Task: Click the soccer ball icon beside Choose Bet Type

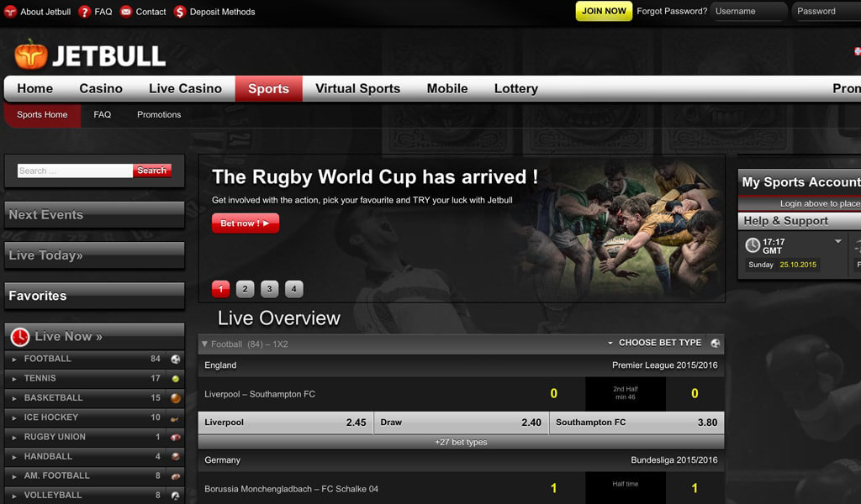Action: [x=715, y=344]
